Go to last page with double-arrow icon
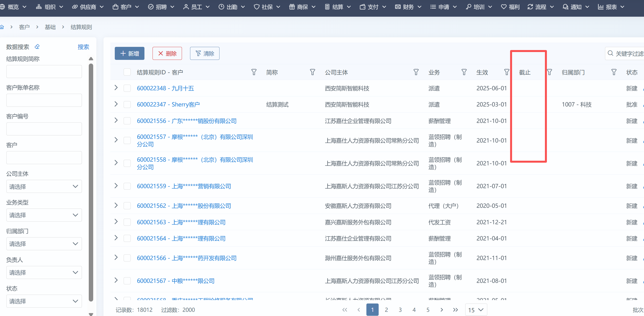644x316 pixels. [455, 310]
